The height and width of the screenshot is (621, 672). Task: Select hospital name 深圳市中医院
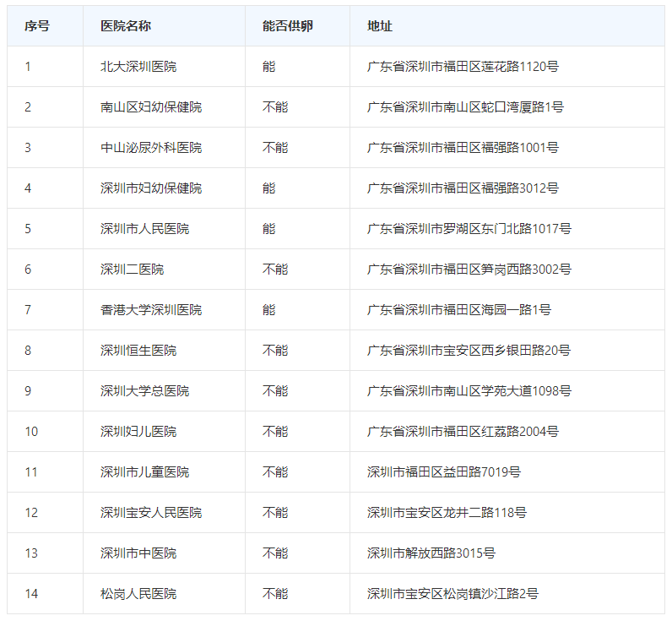138,553
